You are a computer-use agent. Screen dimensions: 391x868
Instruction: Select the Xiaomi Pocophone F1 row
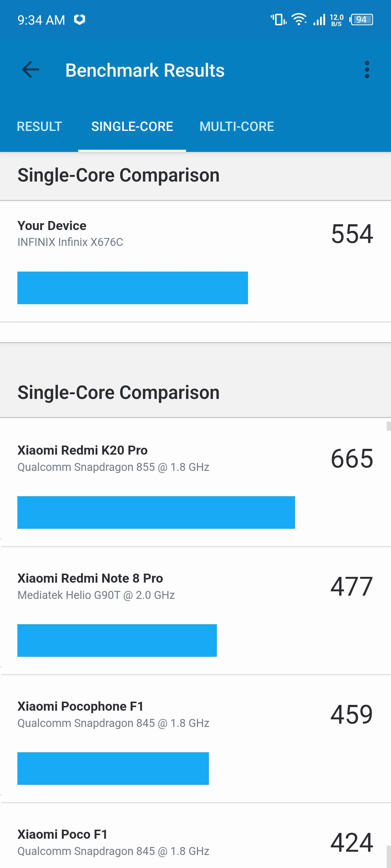tap(195, 739)
